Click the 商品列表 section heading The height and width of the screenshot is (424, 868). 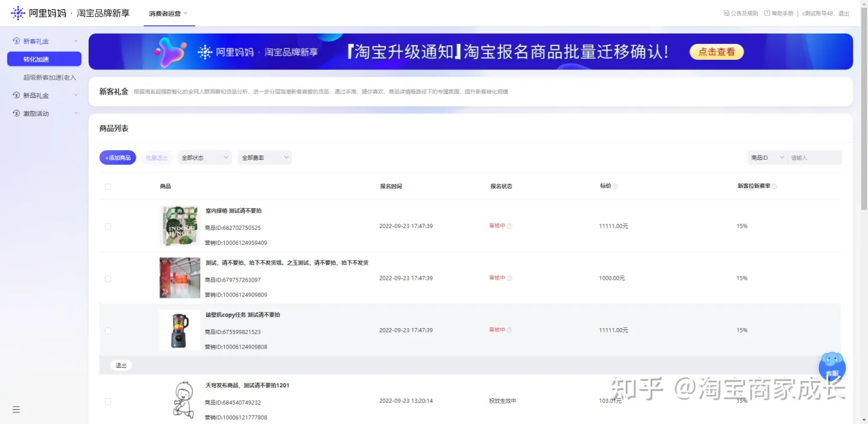click(114, 128)
